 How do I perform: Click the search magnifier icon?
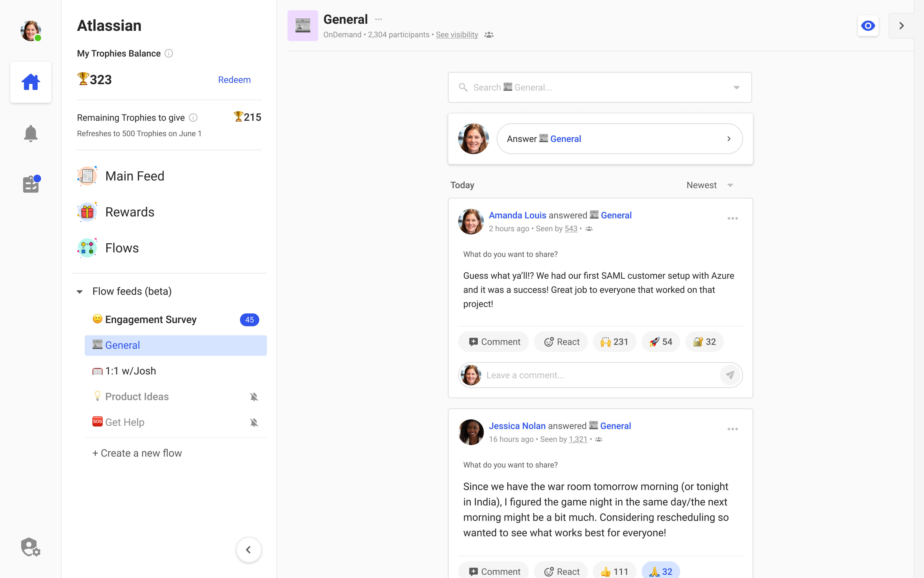pos(463,87)
